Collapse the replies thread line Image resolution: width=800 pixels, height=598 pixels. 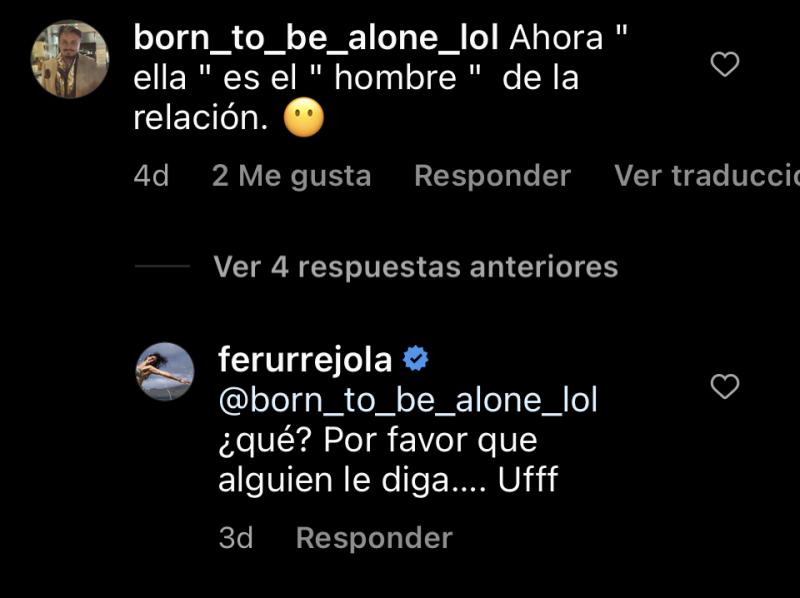pyautogui.click(x=160, y=267)
